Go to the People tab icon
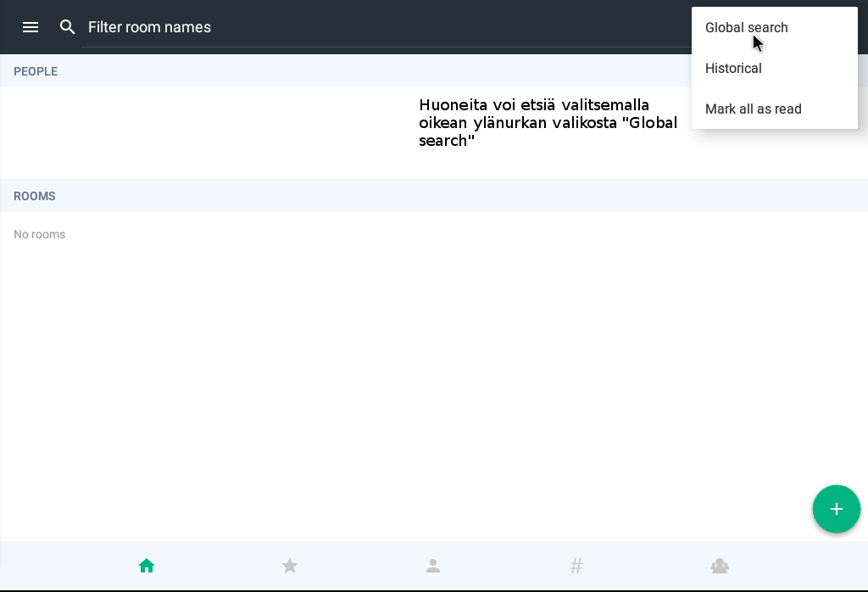The width and height of the screenshot is (868, 592). [433, 566]
